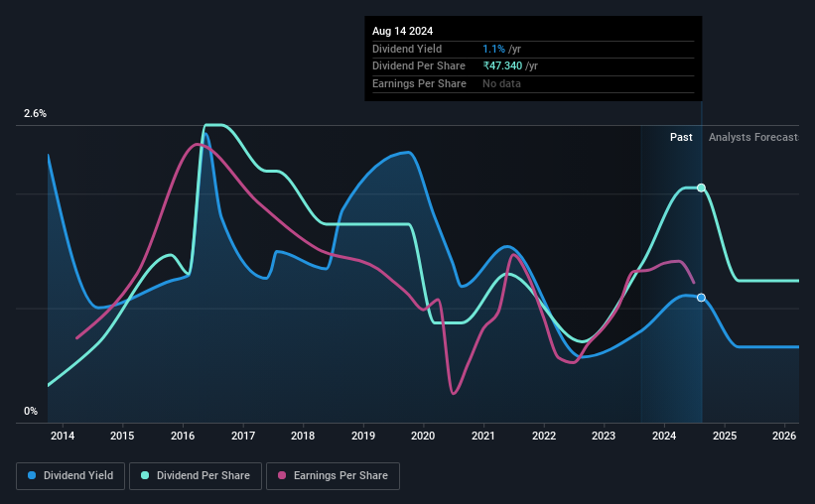Click the tooltip Earnings Per Share row label
The width and height of the screenshot is (815, 504).
tap(419, 83)
